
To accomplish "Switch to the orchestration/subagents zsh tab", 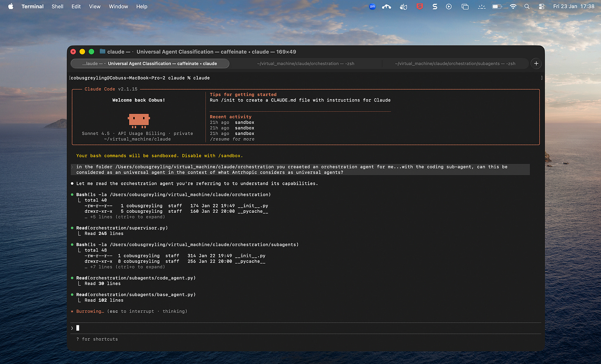I will tap(455, 63).
